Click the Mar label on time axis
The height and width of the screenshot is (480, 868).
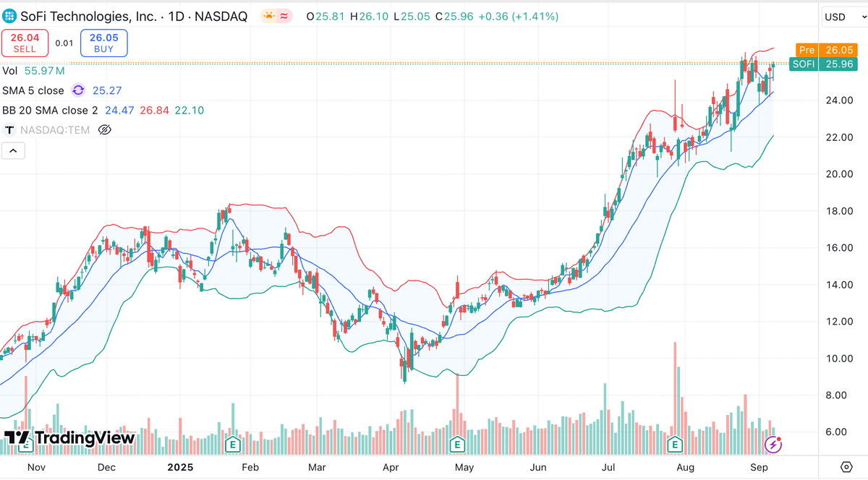coord(318,468)
